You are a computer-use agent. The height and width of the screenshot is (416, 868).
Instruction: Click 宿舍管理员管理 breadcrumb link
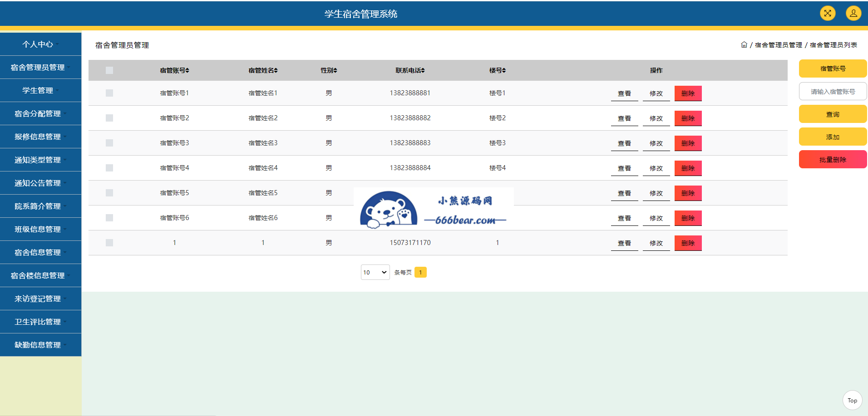tap(778, 45)
